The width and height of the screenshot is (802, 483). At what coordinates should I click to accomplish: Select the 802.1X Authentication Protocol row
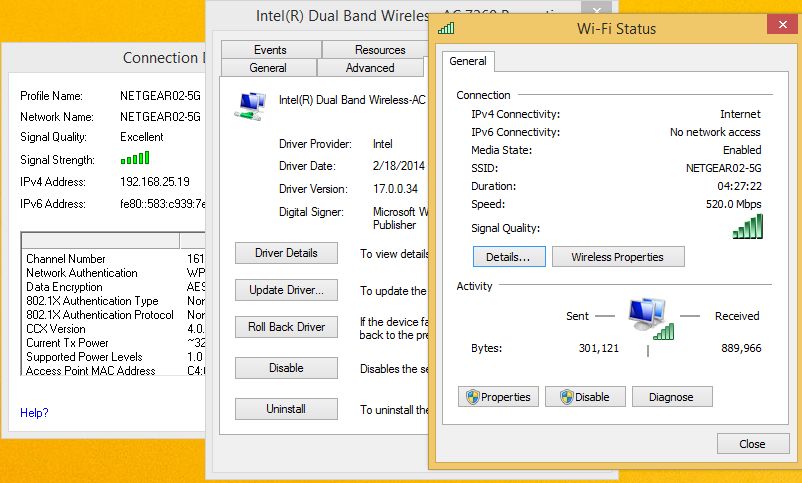(x=113, y=315)
